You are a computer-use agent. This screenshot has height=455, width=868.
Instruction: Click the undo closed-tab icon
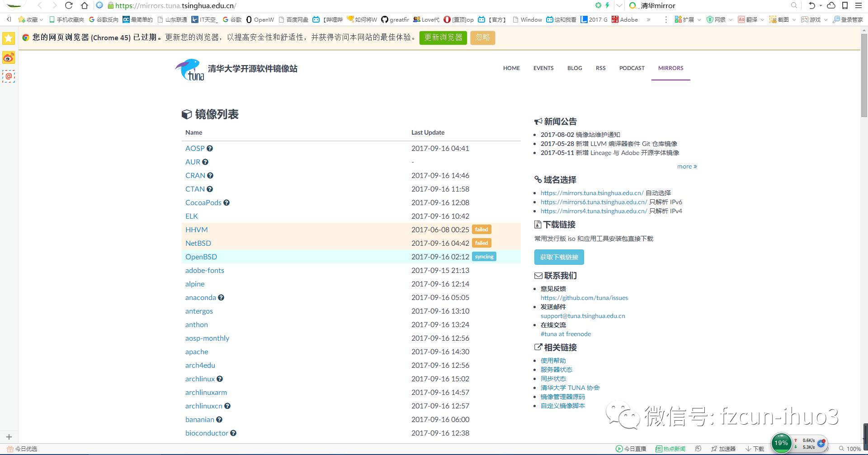coord(812,5)
